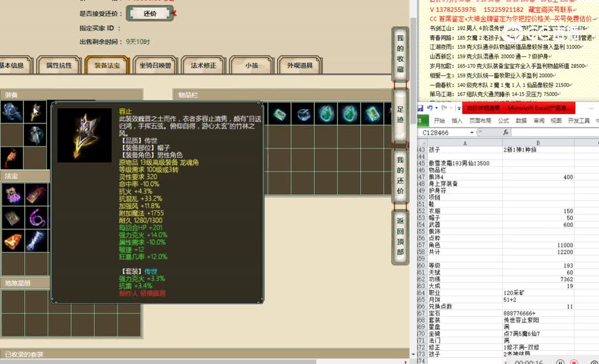
Task: Open the Excel 页面布局 ribbon tab
Action: click(x=480, y=120)
